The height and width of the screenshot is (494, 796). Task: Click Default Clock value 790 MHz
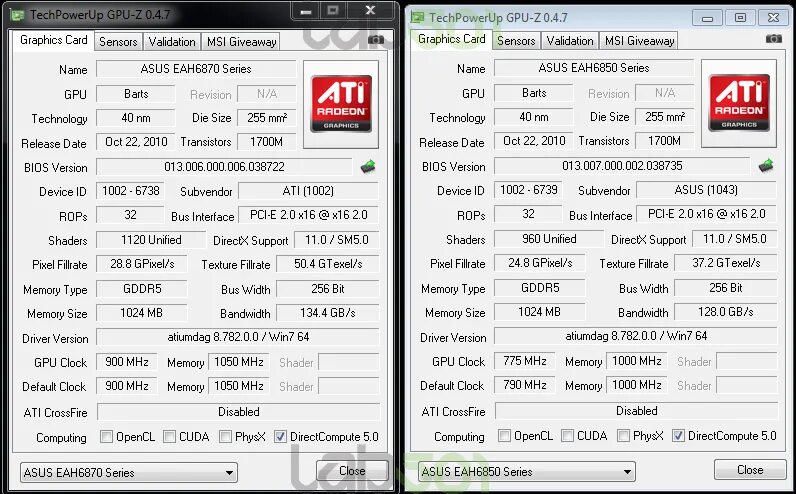point(524,385)
